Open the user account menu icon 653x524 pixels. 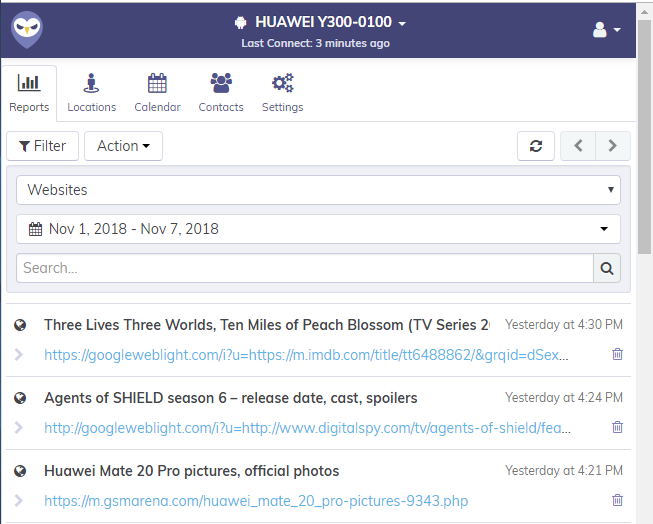[x=606, y=30]
